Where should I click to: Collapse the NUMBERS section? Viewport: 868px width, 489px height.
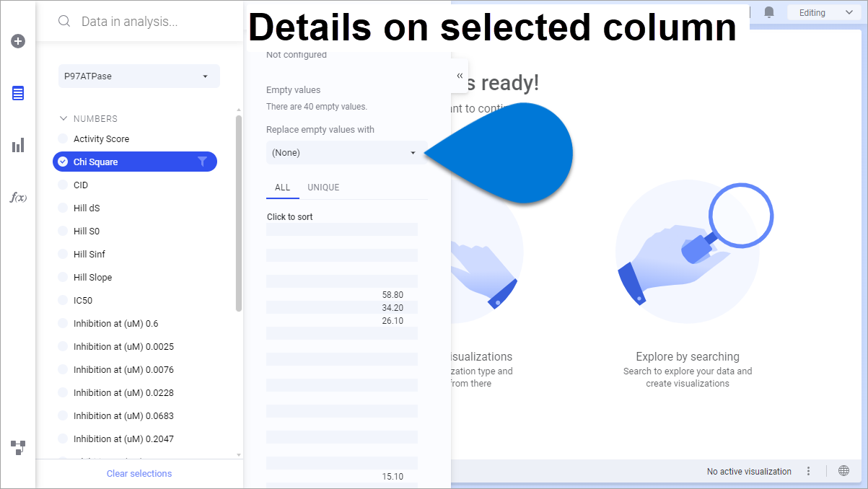[63, 118]
